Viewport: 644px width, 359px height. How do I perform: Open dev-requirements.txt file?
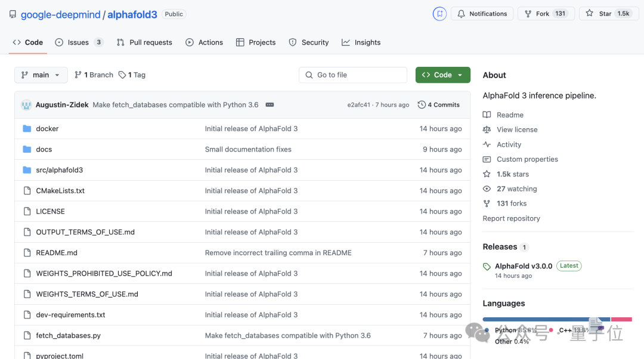[70, 315]
